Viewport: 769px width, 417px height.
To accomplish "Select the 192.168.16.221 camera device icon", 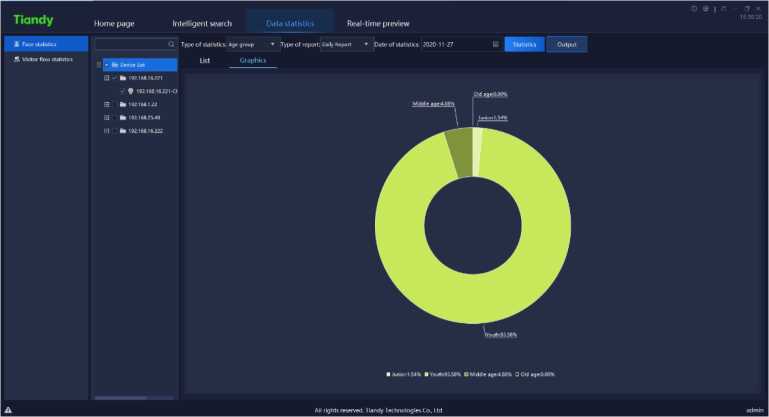I will [131, 90].
